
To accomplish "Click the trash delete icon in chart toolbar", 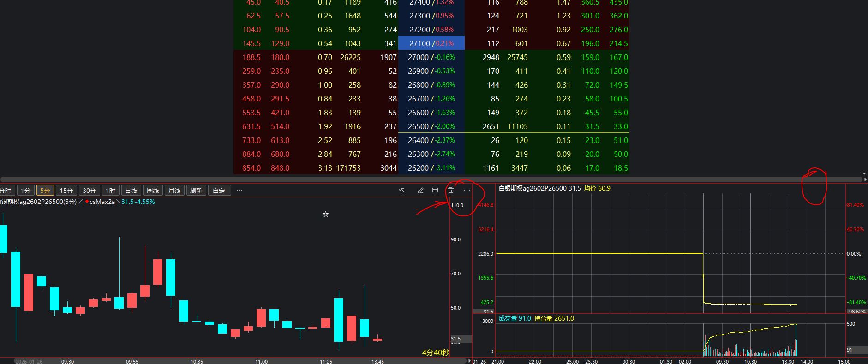I will click(x=451, y=190).
